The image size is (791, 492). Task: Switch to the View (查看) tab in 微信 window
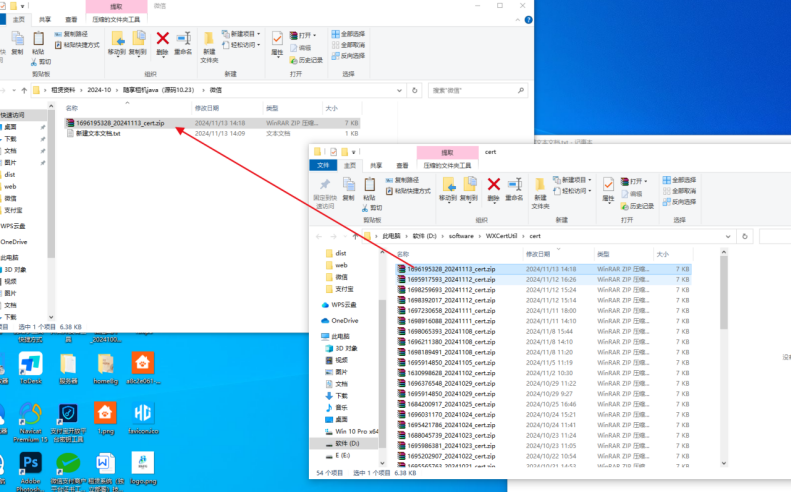[x=71, y=19]
